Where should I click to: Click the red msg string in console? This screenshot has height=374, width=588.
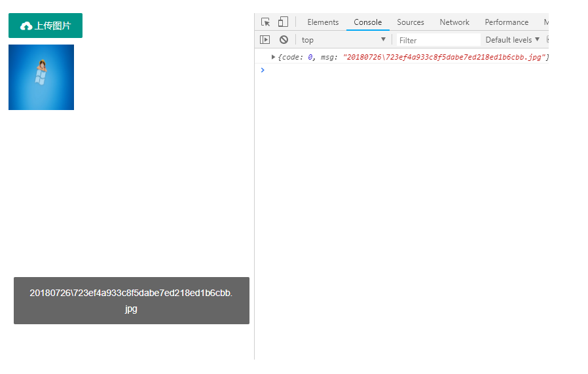444,57
